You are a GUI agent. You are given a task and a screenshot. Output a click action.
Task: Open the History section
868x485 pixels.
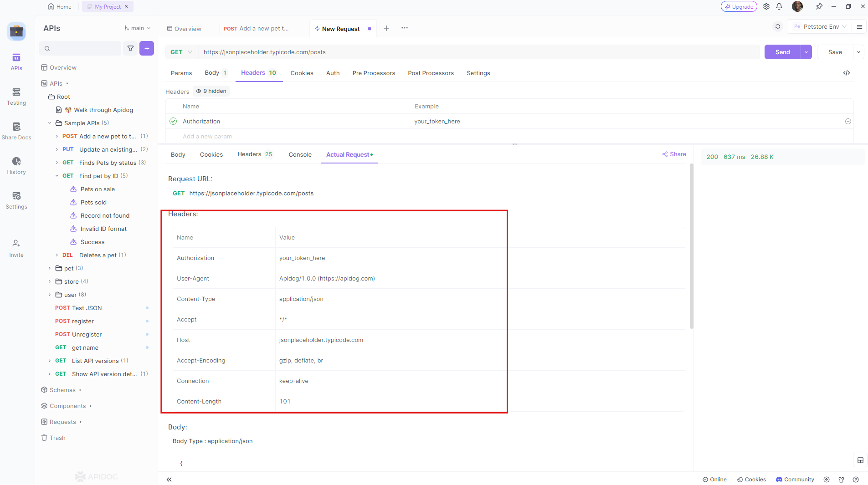click(x=16, y=166)
